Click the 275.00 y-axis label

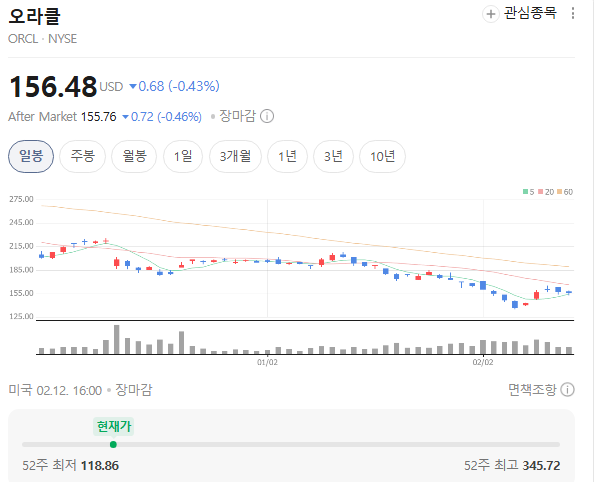click(21, 199)
